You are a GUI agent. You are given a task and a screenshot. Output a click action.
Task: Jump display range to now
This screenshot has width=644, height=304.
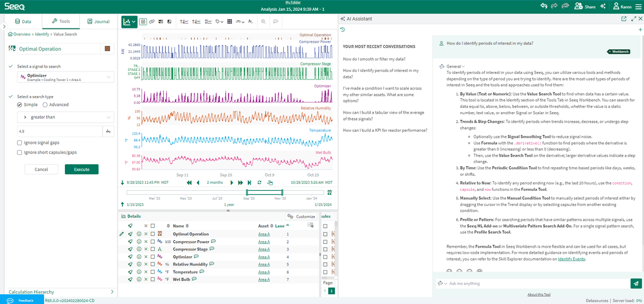(x=248, y=183)
